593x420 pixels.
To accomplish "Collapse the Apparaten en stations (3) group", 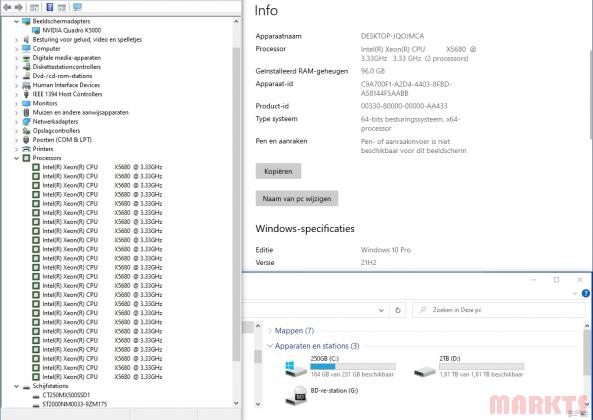I will click(x=270, y=346).
